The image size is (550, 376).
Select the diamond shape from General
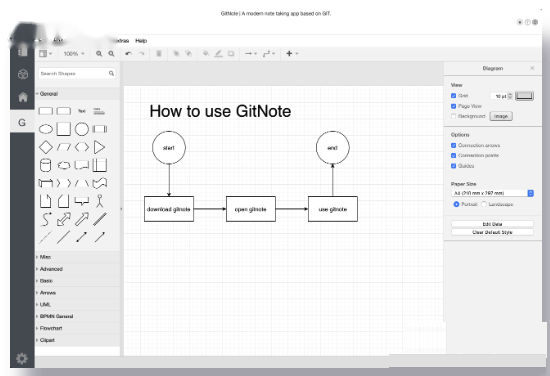[x=46, y=147]
